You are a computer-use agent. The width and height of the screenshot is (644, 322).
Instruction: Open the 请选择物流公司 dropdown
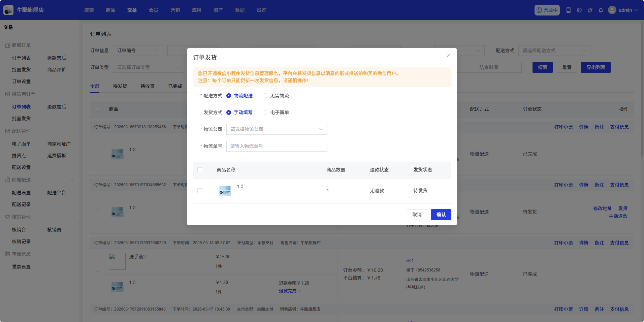[277, 129]
